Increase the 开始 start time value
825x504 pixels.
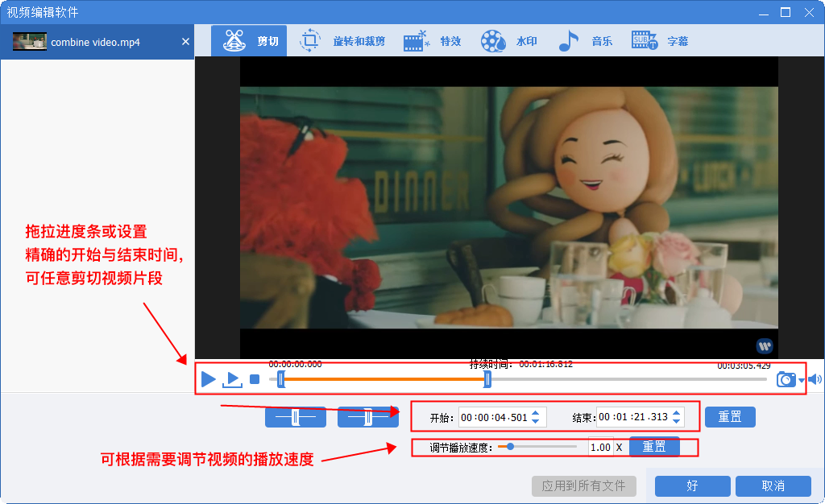536,413
